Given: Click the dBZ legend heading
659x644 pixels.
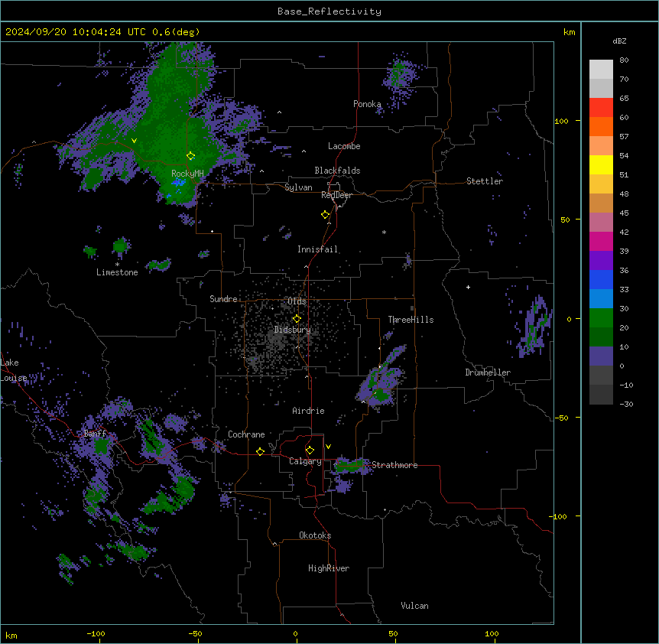Looking at the screenshot, I should 619,41.
